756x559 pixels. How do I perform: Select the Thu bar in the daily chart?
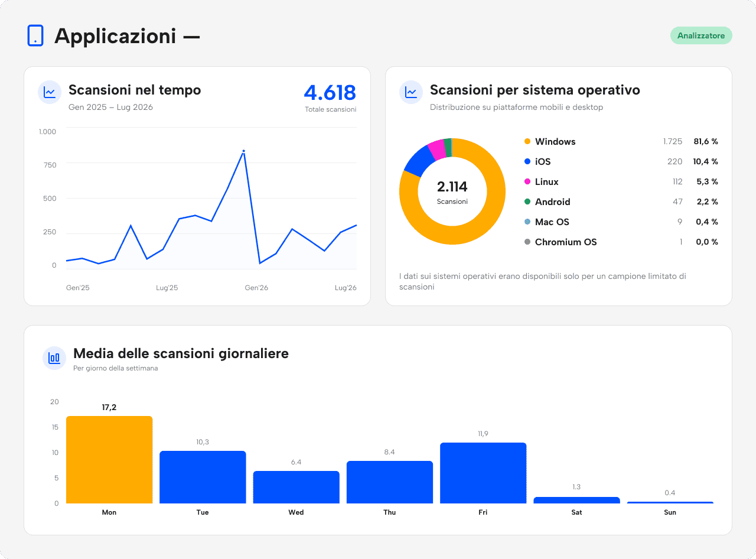[390, 482]
